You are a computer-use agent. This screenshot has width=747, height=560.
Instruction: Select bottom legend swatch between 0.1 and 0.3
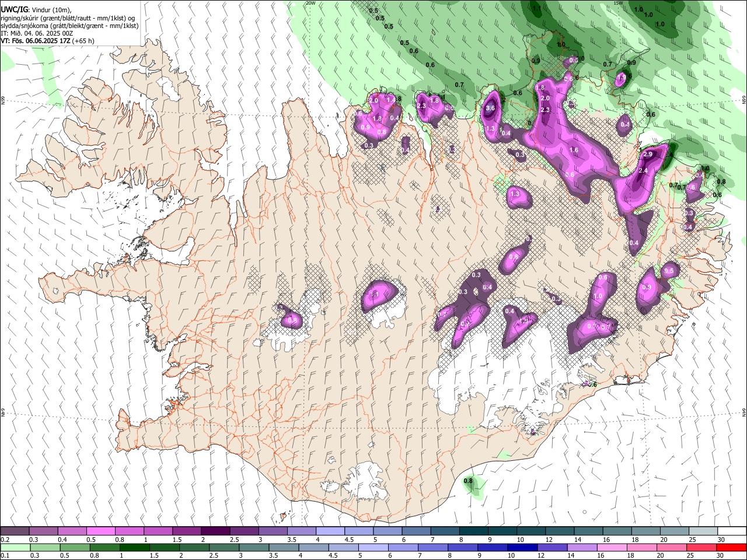tap(15, 547)
